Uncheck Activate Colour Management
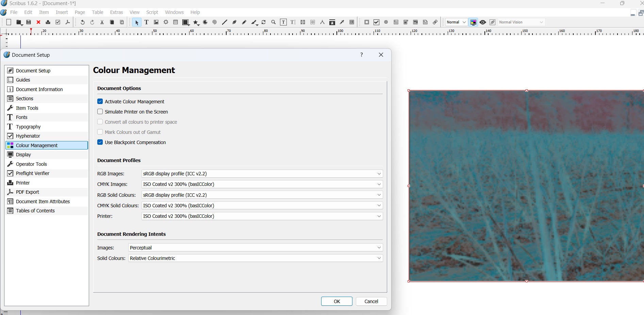Image resolution: width=644 pixels, height=315 pixels. [100, 102]
